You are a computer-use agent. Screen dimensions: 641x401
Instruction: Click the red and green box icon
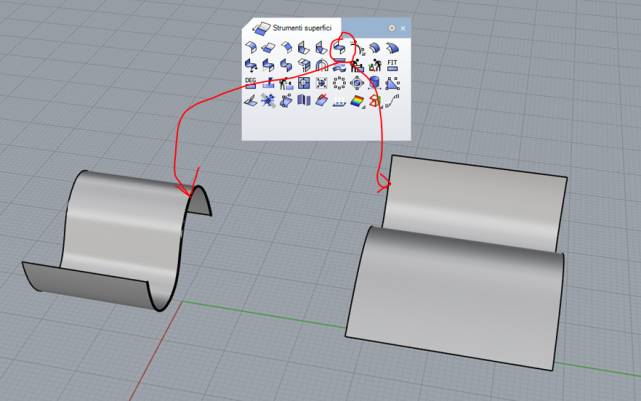375,101
